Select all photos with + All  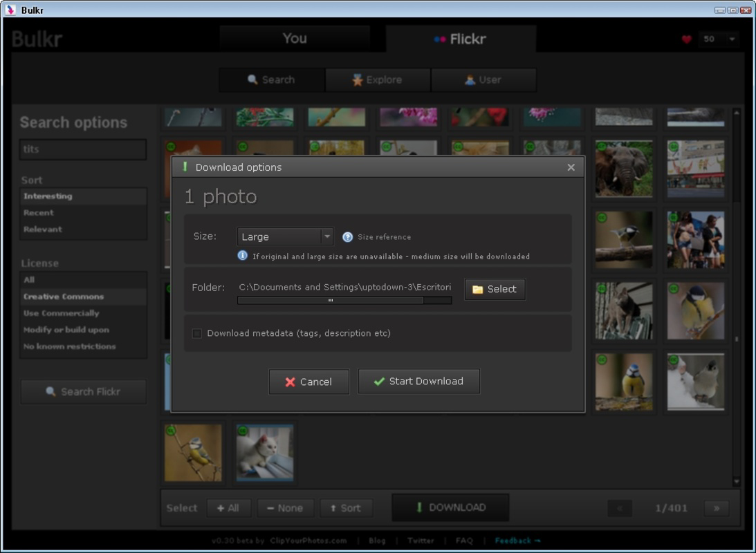click(228, 508)
